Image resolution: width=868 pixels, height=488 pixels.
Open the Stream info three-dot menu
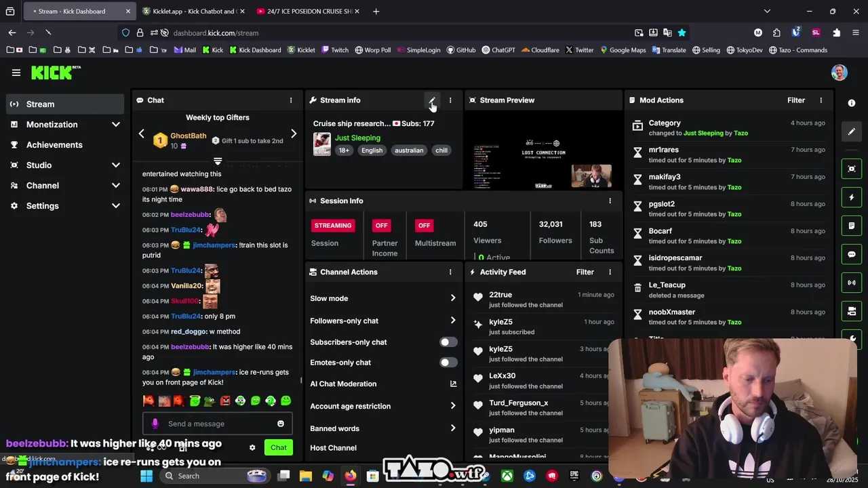pyautogui.click(x=450, y=100)
